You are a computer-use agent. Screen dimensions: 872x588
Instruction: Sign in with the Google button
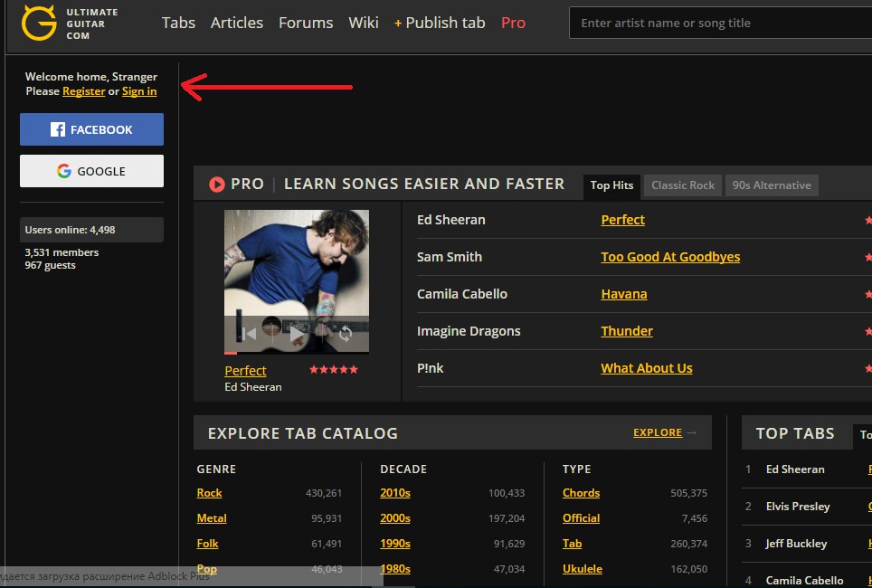(91, 171)
